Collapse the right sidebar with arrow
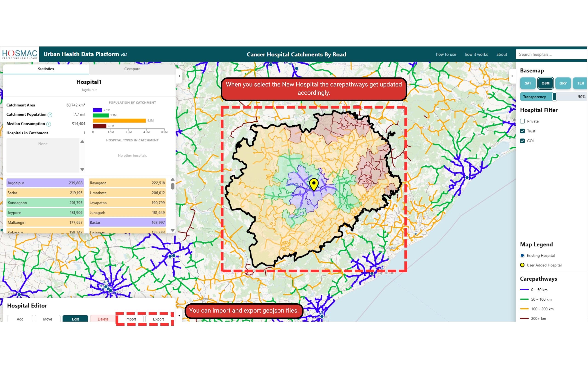588x368 pixels. click(x=512, y=76)
